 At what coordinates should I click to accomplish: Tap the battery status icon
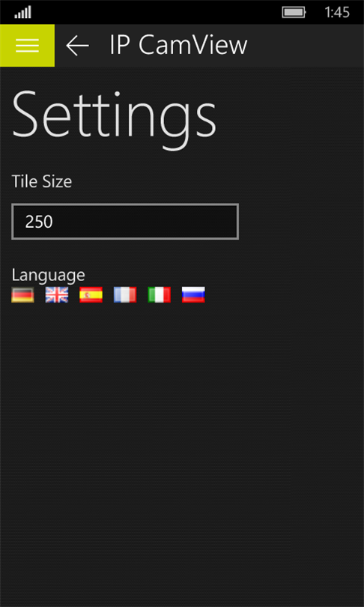(x=294, y=13)
